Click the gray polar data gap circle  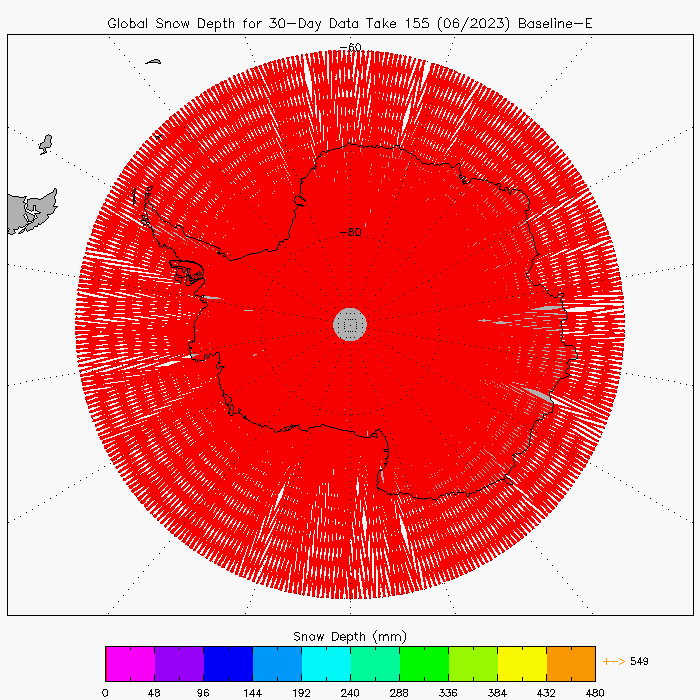350,324
